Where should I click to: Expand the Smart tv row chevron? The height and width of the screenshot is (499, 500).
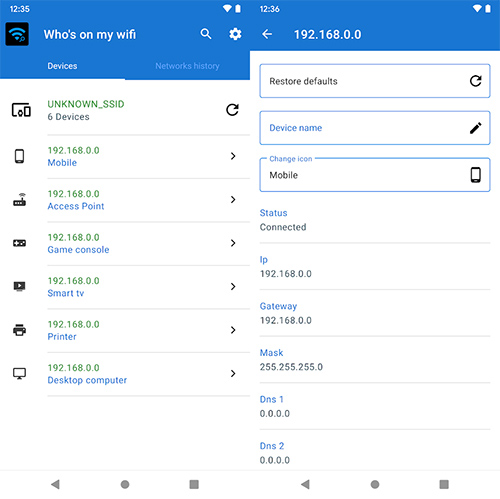coord(233,286)
